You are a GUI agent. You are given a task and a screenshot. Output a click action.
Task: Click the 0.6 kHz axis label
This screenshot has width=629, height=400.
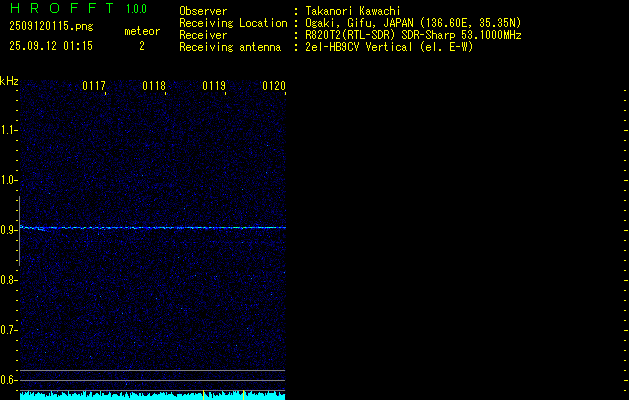click(x=8, y=380)
